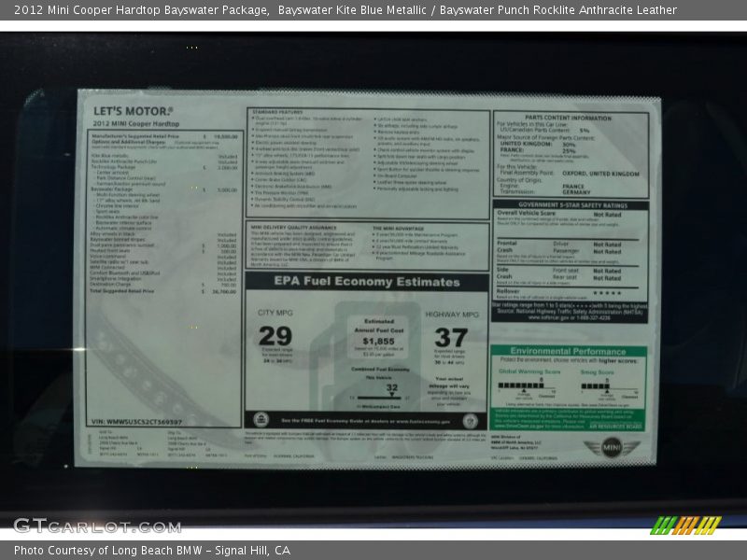Click the "Overall Vehicle Score" Not Rated row

[559, 214]
